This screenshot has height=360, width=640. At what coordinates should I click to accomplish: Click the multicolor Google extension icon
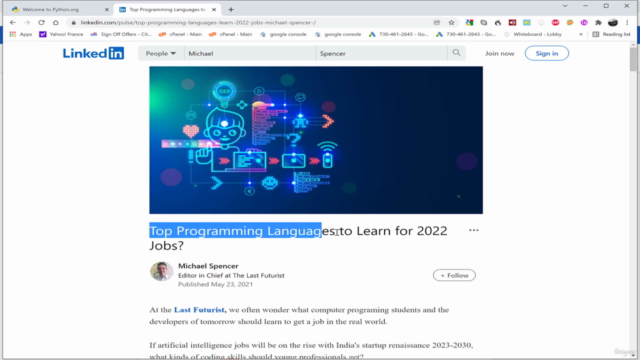[469, 22]
